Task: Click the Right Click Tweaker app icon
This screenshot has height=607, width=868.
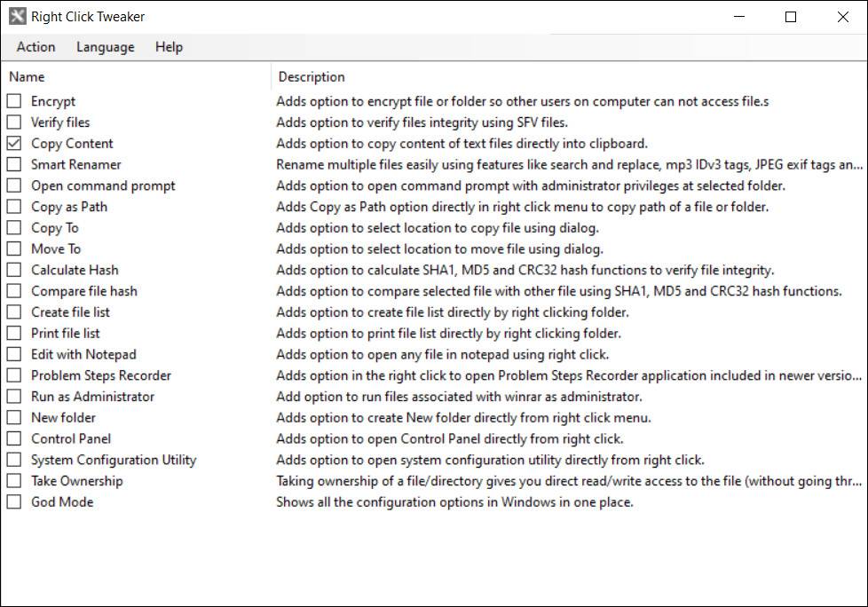Action: pos(17,17)
